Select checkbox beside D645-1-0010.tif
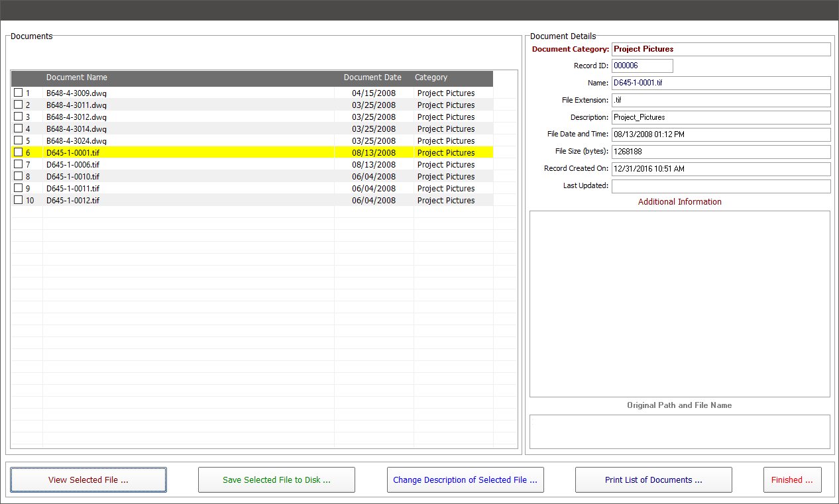This screenshot has width=839, height=504. 19,176
